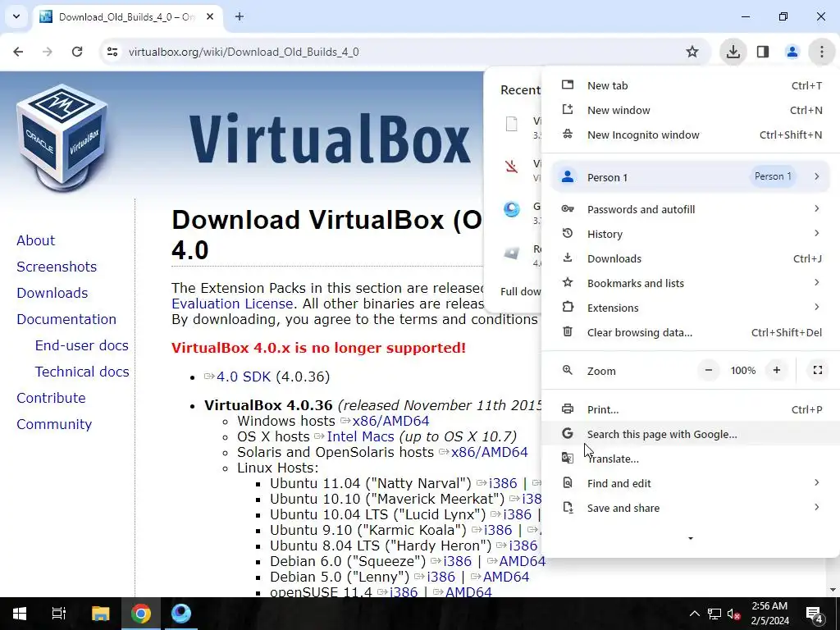Click AMD64 link for Debian 6.0
Viewport: 840px width, 630px height.
point(523,561)
